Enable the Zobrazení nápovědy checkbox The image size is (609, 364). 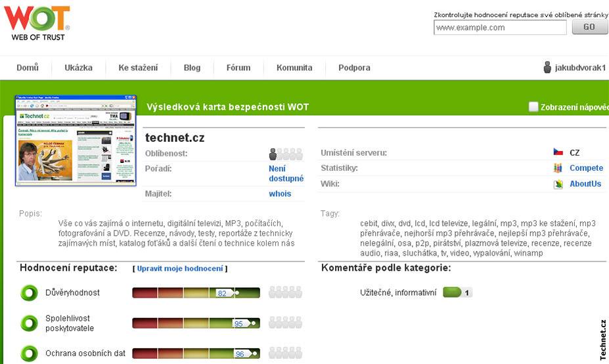pos(533,107)
